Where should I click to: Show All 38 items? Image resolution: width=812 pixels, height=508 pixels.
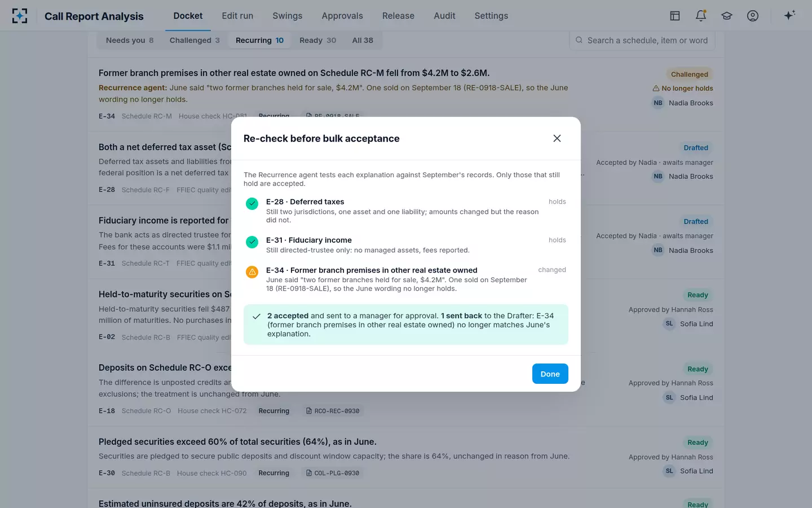coord(363,40)
